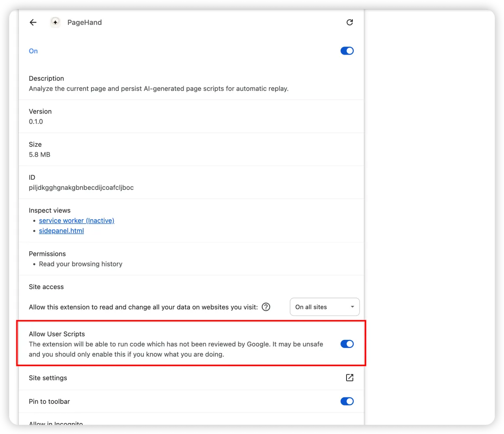Screen dimensions: 504x434
Task: Click the PageHand extension logo icon
Action: point(55,22)
